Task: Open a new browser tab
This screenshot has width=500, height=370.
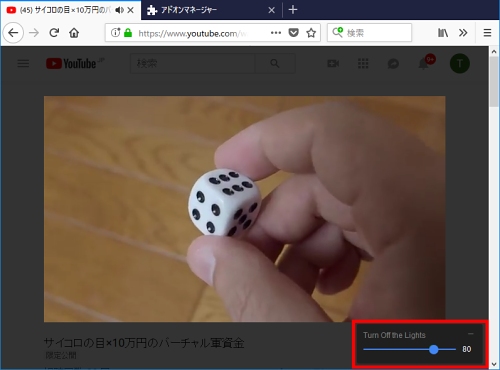Action: click(x=293, y=10)
